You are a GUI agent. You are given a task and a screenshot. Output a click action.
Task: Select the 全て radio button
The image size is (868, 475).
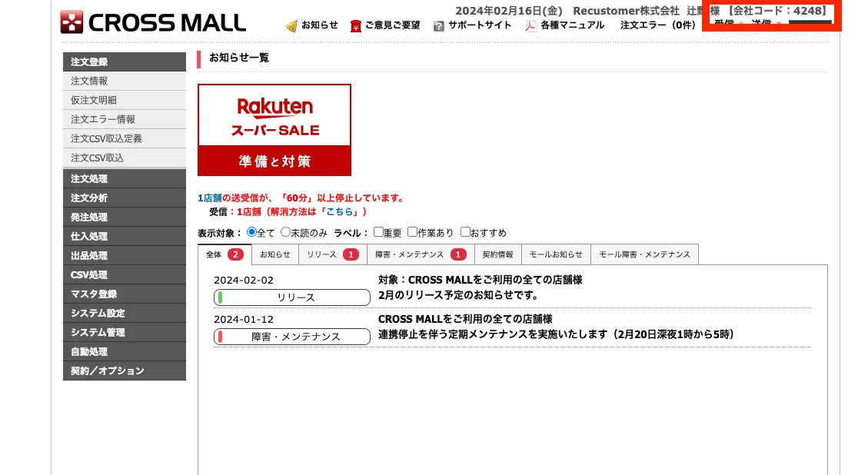[251, 232]
